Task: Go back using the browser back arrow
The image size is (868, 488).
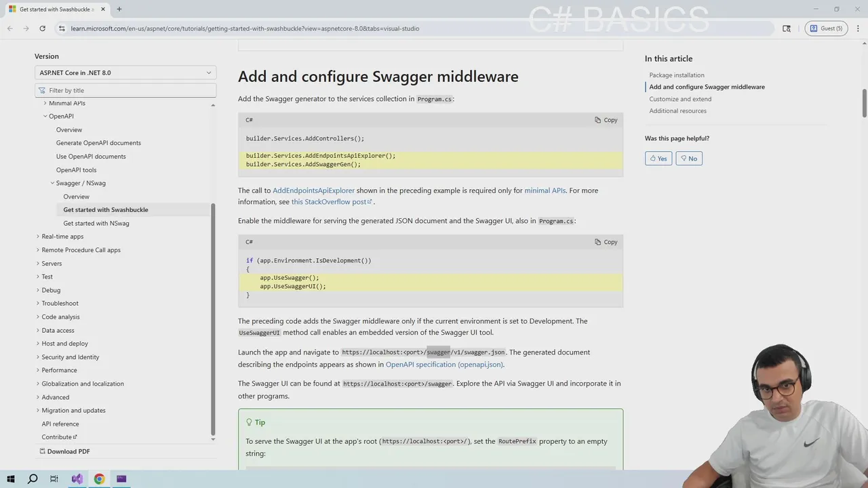Action: pos(9,28)
